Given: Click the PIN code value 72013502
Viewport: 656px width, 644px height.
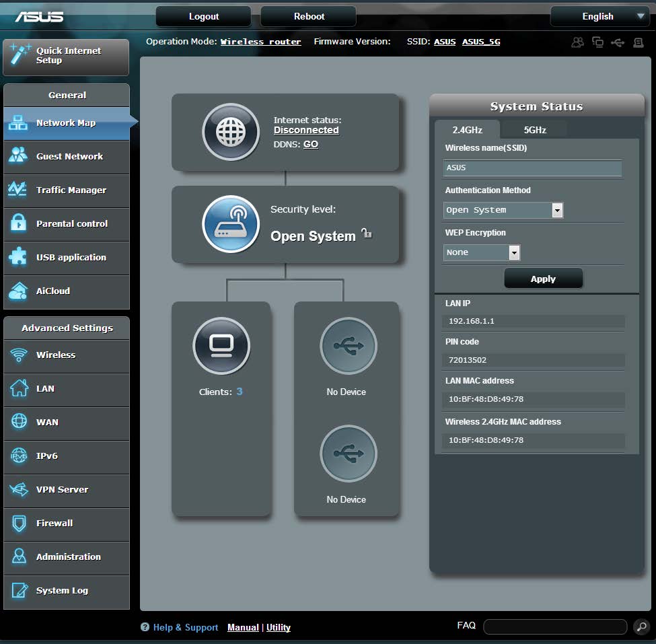Looking at the screenshot, I should pyautogui.click(x=468, y=360).
